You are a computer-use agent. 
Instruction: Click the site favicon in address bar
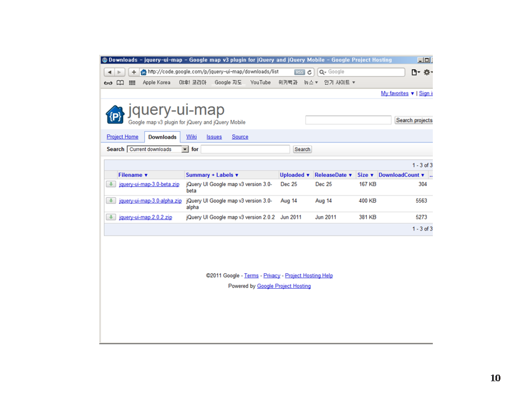point(144,72)
